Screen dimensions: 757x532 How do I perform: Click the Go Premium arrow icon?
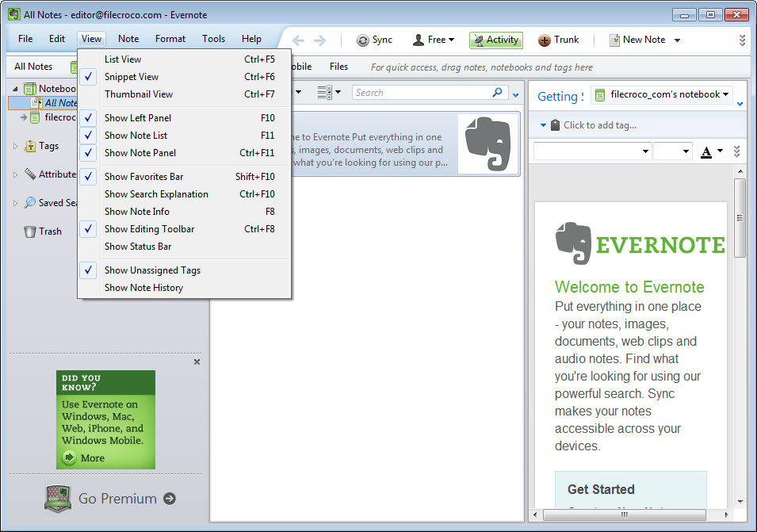coord(170,499)
